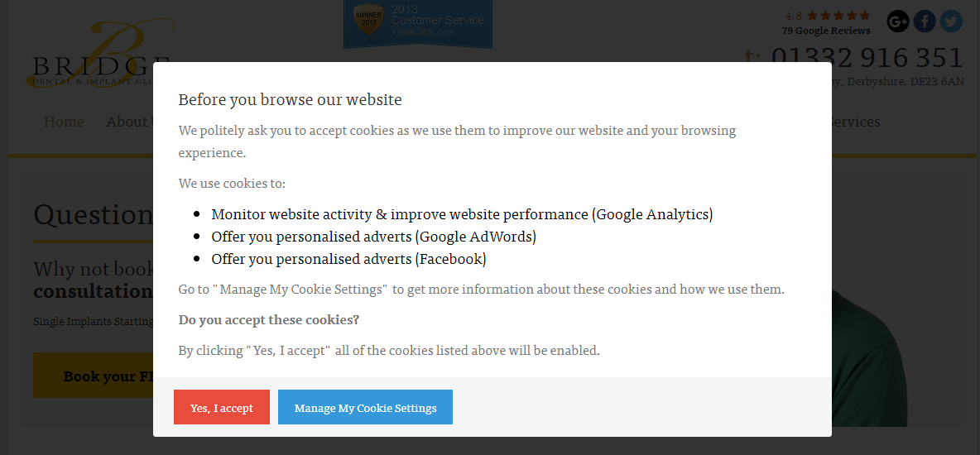Open the Services menu item

tap(856, 122)
